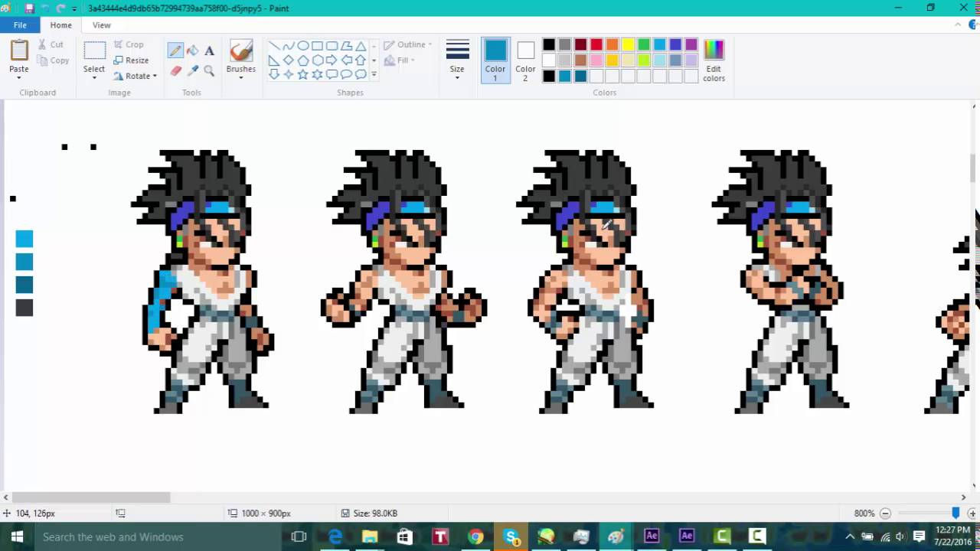Open Customize Quick Access Toolbar dropdown
Viewport: 980px width, 551px height.
click(x=74, y=8)
